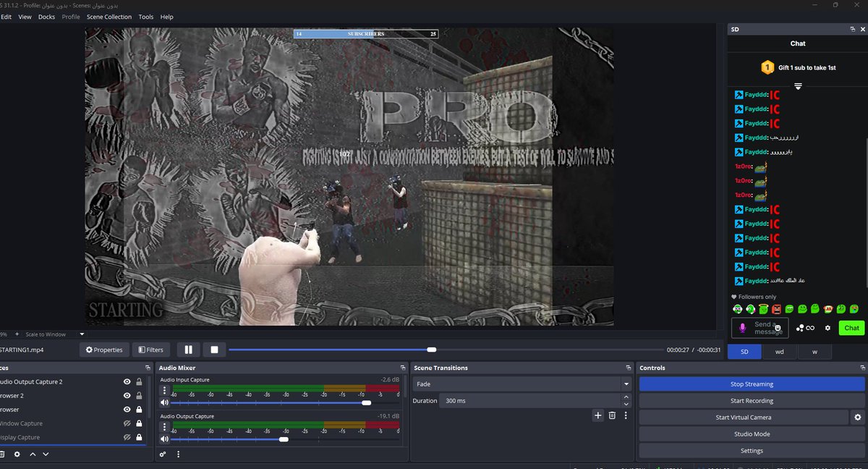
Task: Click the Send a message field
Action: tap(759, 328)
